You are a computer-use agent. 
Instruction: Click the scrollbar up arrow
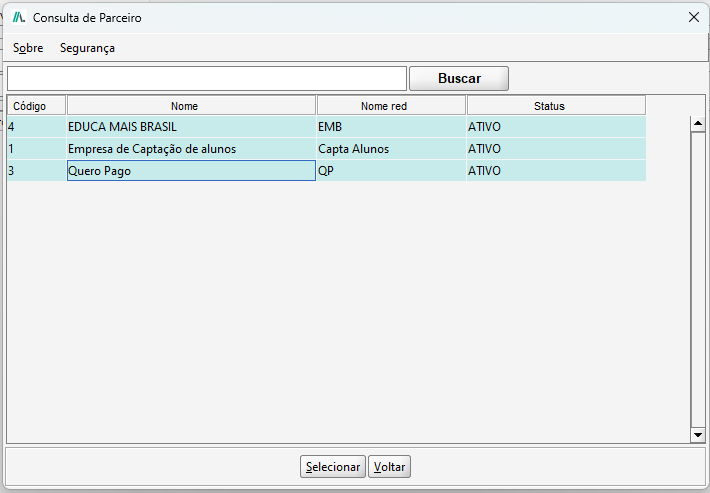click(x=698, y=123)
